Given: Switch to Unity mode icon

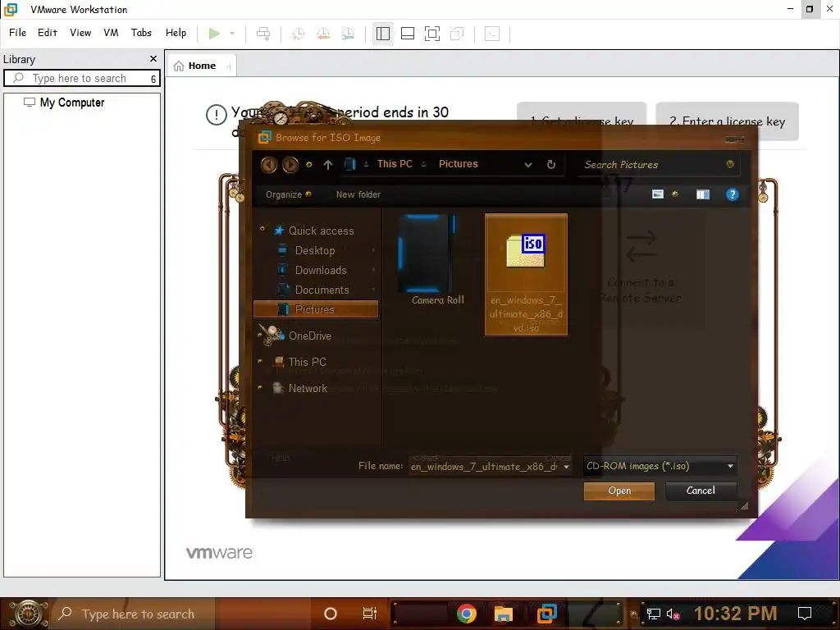Looking at the screenshot, I should 457,34.
